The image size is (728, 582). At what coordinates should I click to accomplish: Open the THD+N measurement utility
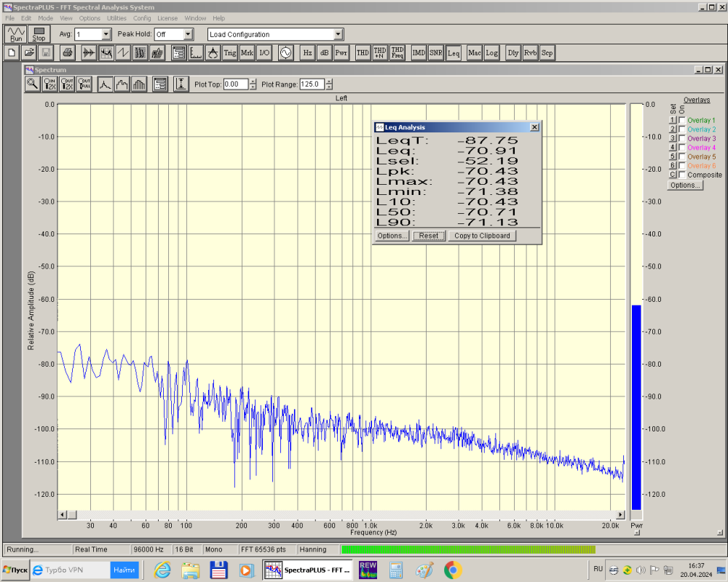[379, 52]
